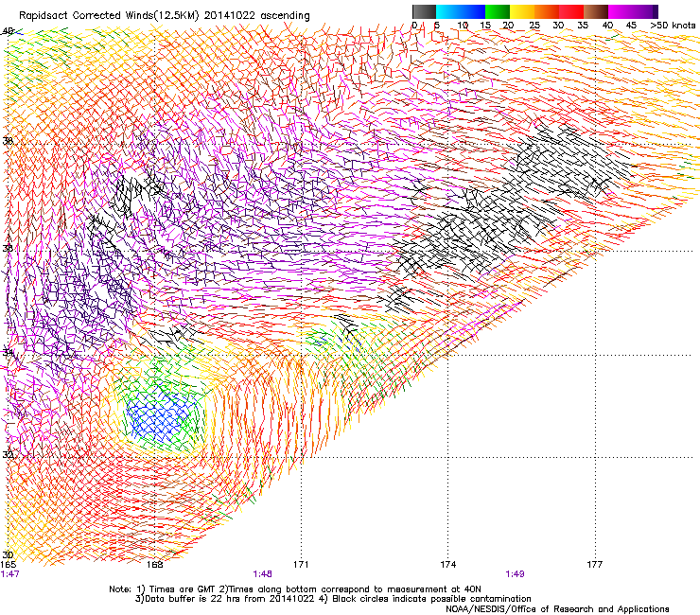Click the chart title 'Rapidscat Corrected Winds(12.5KM)'
The image size is (700, 615).
click(x=109, y=16)
